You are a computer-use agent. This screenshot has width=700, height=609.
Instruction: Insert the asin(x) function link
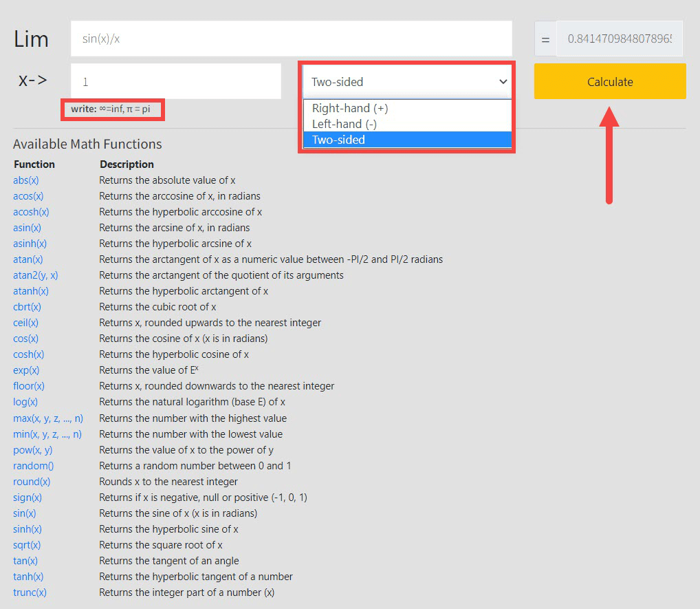(x=27, y=228)
